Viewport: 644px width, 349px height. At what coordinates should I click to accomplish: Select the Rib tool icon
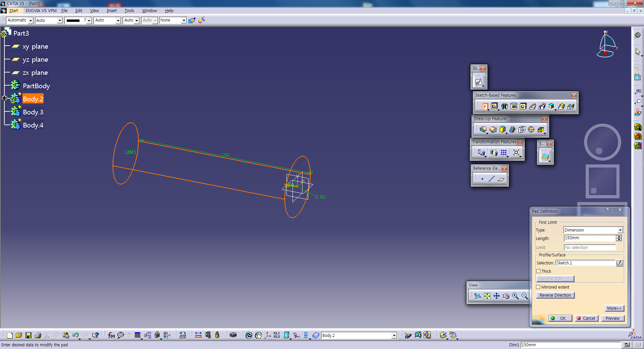coord(533,106)
